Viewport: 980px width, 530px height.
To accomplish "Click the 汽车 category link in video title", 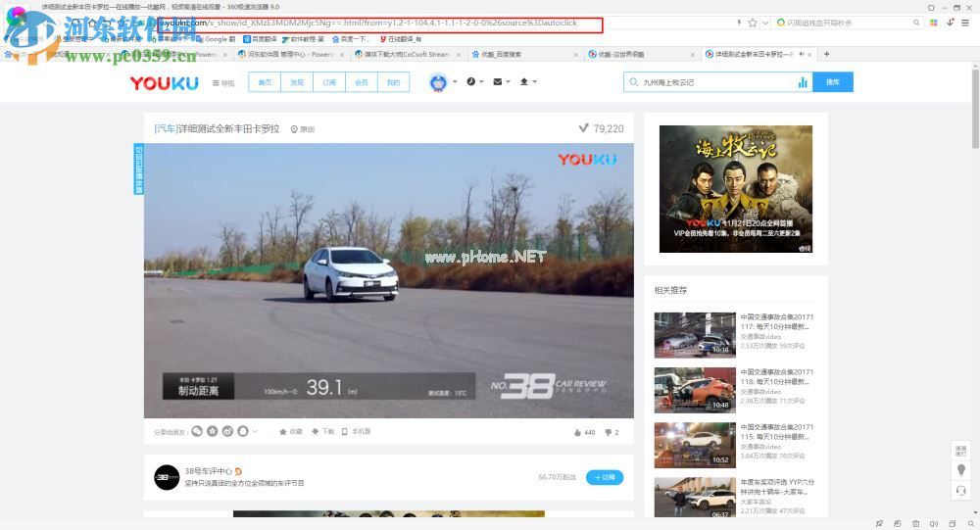I will (166, 128).
